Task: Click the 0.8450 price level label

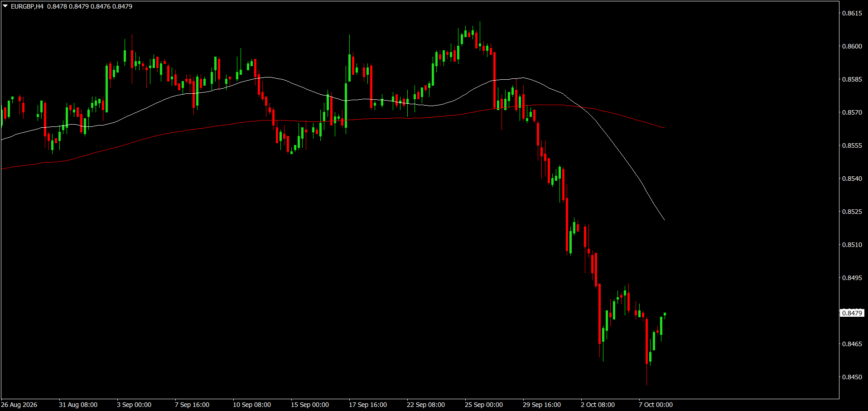Action: pyautogui.click(x=852, y=377)
